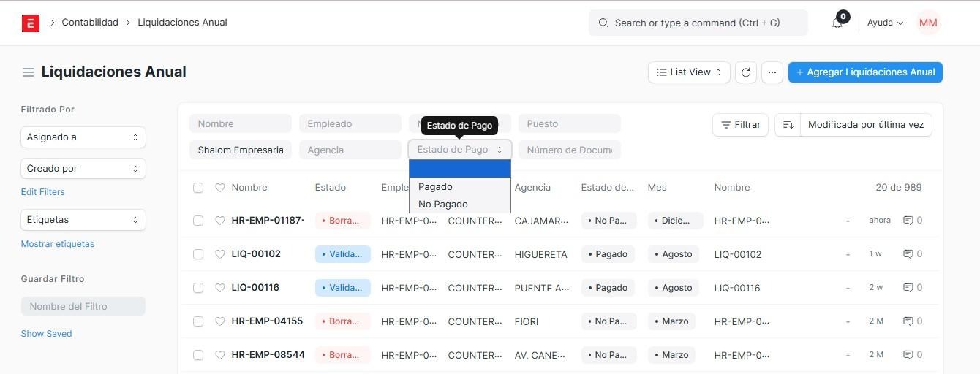The image size is (980, 374).
Task: Like the LIQ-00102 row heart icon
Action: pos(219,254)
